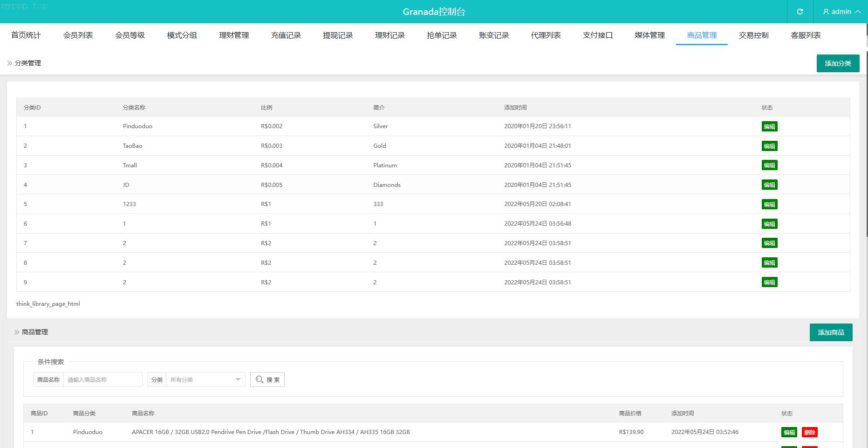Click the 添加分类 button

[x=838, y=63]
